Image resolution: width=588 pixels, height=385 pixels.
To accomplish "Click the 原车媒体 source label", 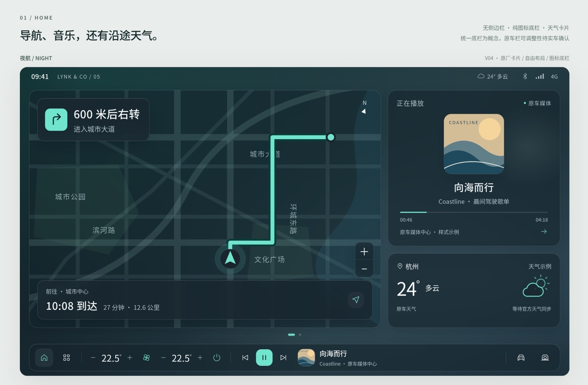I will 537,103.
